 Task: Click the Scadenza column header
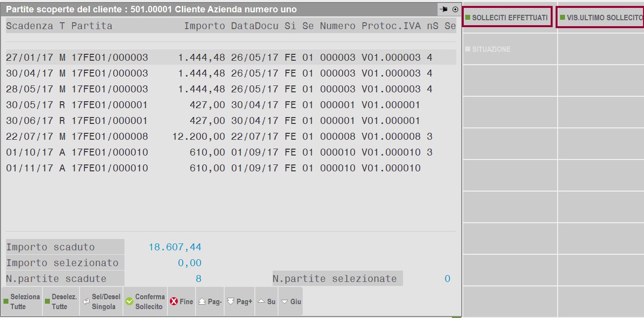pyautogui.click(x=29, y=26)
